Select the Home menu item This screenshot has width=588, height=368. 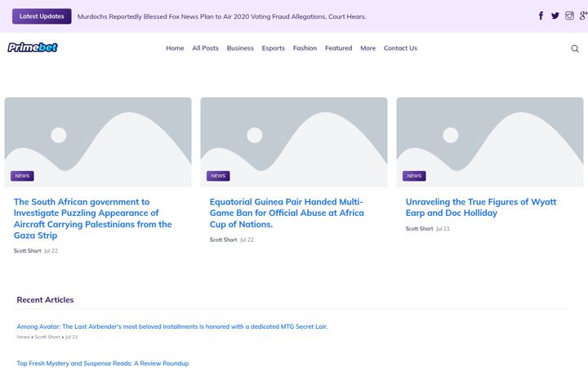tap(175, 48)
